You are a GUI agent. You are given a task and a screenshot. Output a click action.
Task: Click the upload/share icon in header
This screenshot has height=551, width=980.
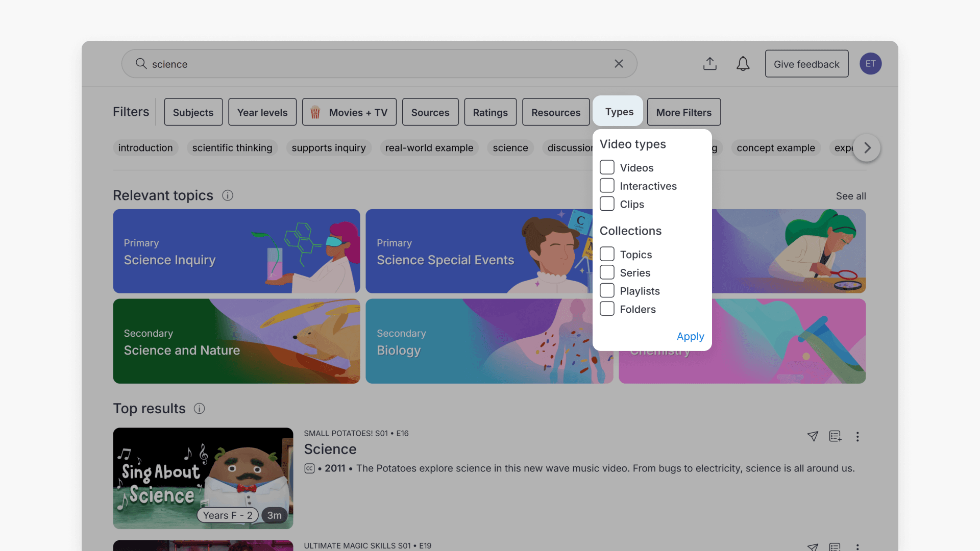709,64
